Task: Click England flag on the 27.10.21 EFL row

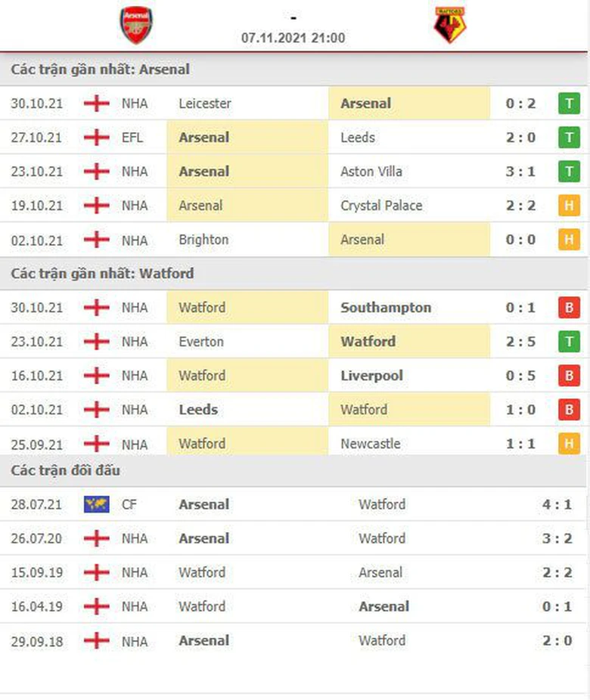Action: [97, 138]
